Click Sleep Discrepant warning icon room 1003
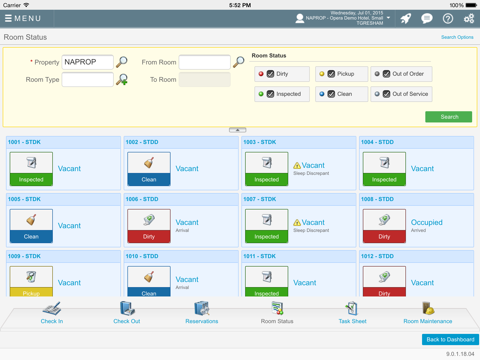Screen dimensions: 480x360 (x=297, y=165)
